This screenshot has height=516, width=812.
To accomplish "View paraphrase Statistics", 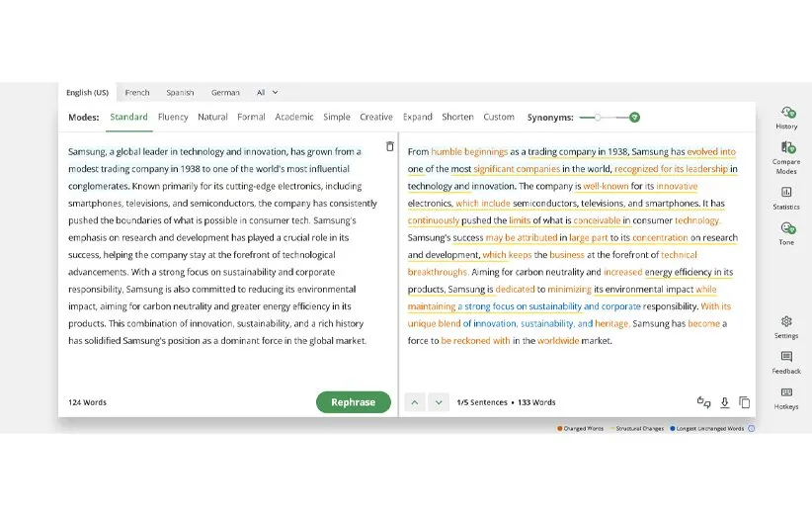I will (x=786, y=196).
